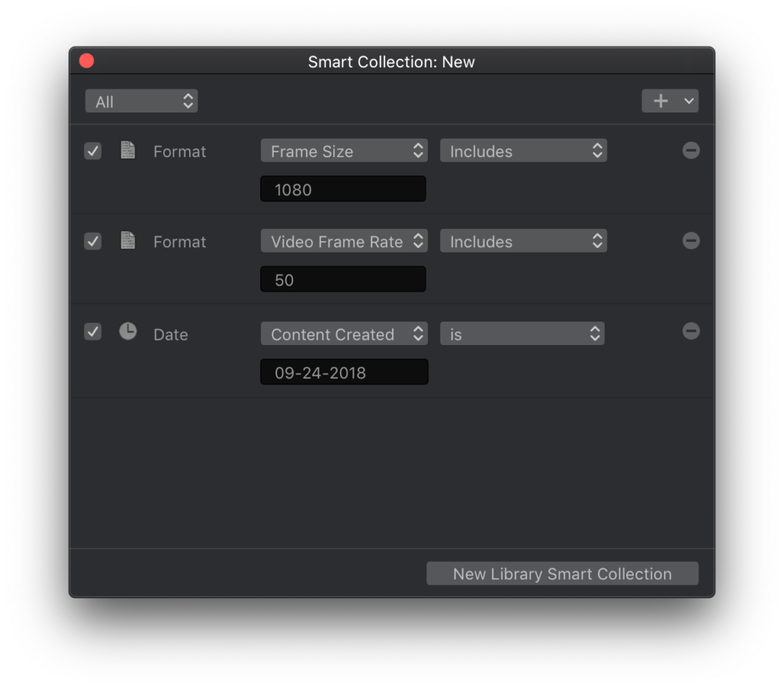Viewport: 784px width, 689px height.
Task: Click the frame rate field containing 50
Action: point(343,279)
